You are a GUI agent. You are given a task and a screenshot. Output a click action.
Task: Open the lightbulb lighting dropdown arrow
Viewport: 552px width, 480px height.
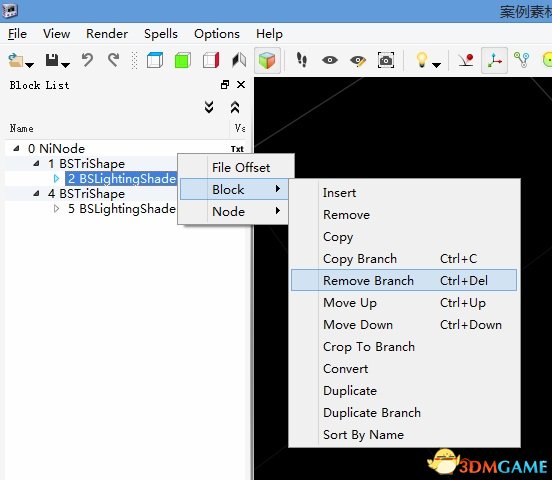pos(436,65)
